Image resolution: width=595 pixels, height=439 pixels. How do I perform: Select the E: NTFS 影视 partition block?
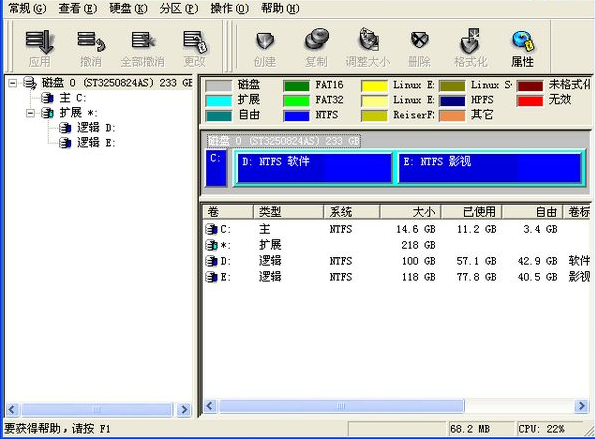[490, 167]
